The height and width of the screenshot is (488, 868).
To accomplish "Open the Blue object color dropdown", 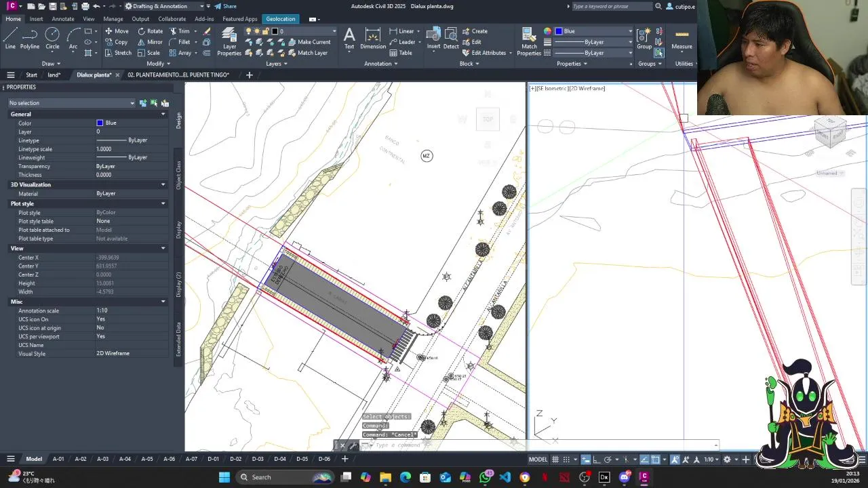I will (594, 31).
